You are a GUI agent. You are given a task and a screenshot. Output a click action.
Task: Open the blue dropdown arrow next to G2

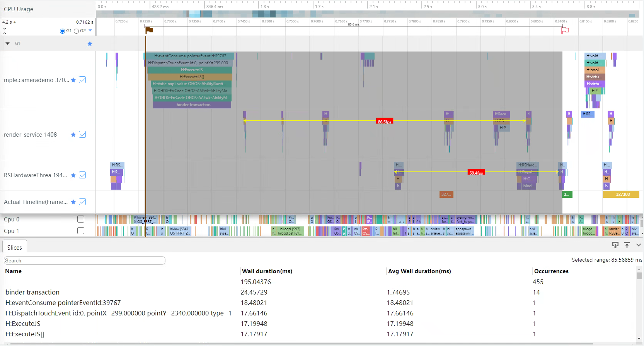90,31
